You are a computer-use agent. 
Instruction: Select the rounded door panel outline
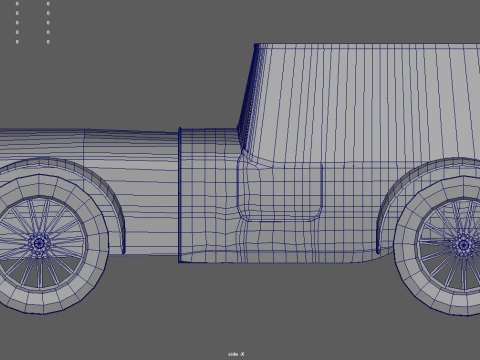[x=280, y=190]
